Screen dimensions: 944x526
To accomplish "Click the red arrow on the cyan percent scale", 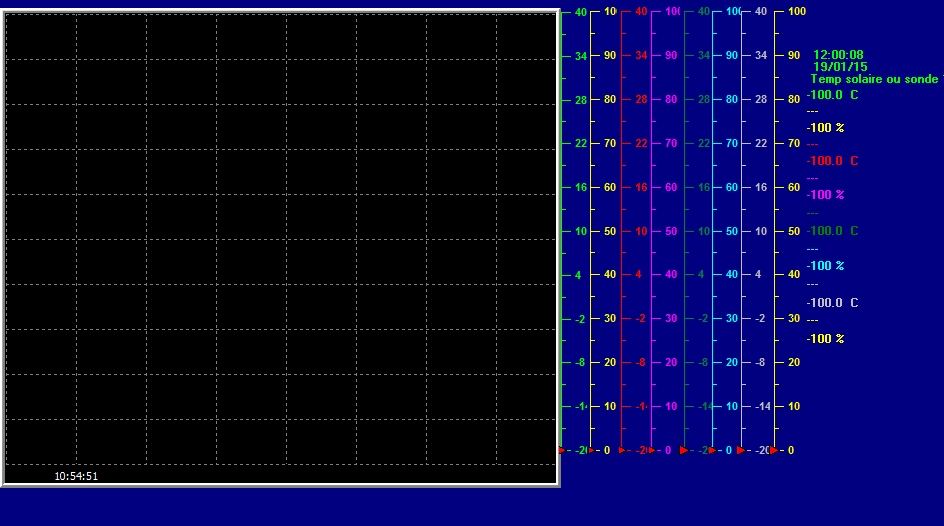I will (713, 450).
